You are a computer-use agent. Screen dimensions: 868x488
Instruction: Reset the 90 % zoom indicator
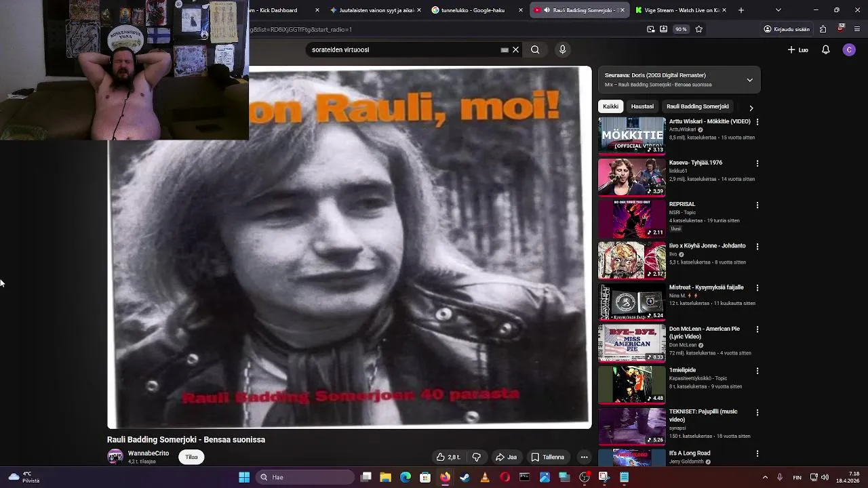click(681, 29)
